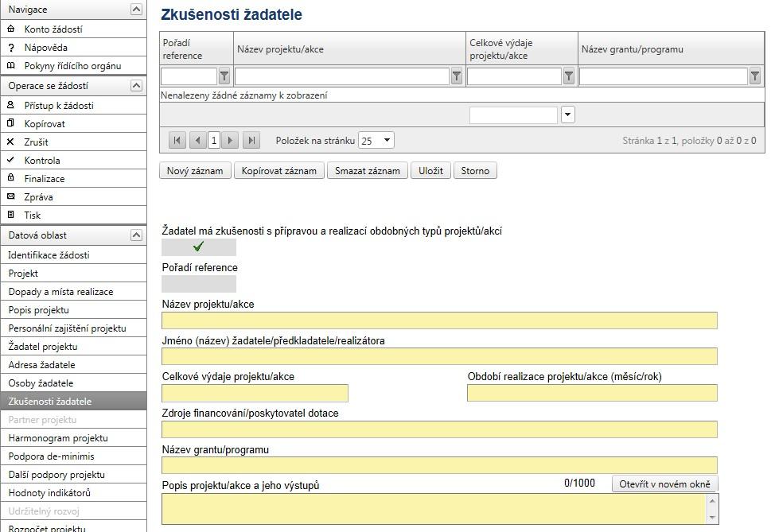775x532 pixels.
Task: Open Harmonogram projektu section
Action: 74,437
